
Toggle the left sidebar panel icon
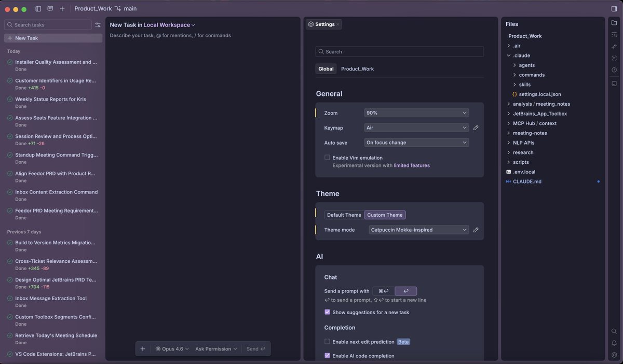pyautogui.click(x=38, y=9)
